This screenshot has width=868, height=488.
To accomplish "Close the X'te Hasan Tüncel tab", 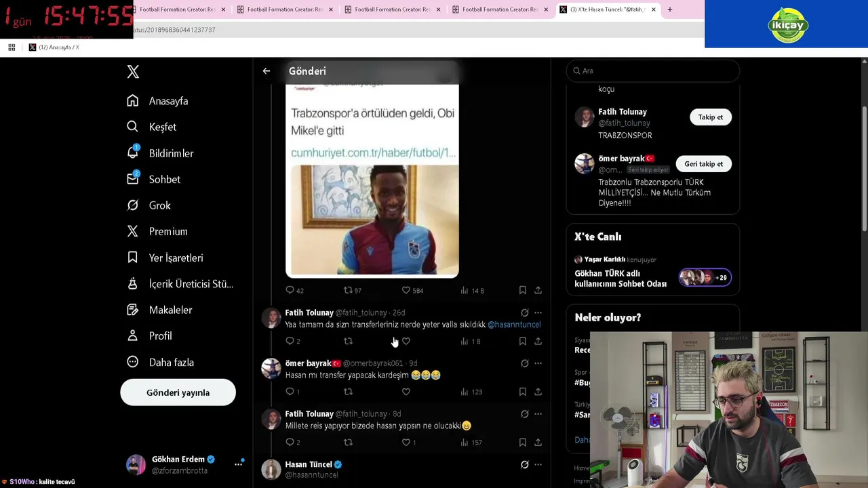I will pyautogui.click(x=653, y=9).
